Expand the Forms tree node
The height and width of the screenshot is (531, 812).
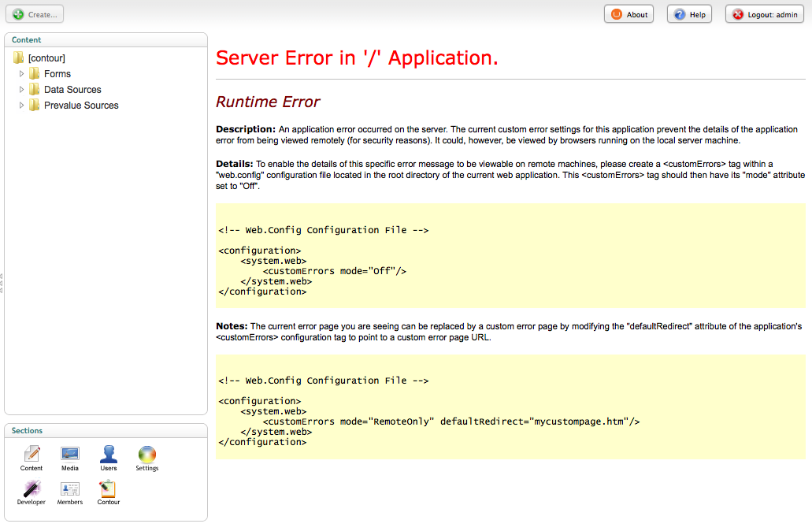click(22, 73)
